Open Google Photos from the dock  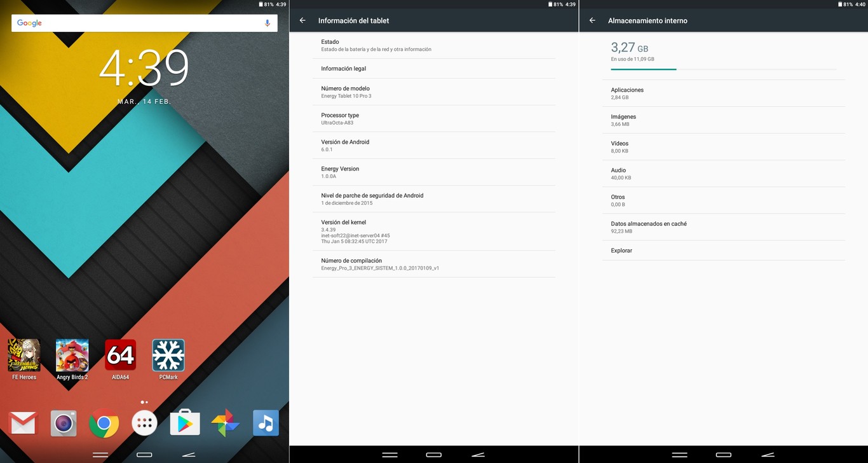click(225, 422)
